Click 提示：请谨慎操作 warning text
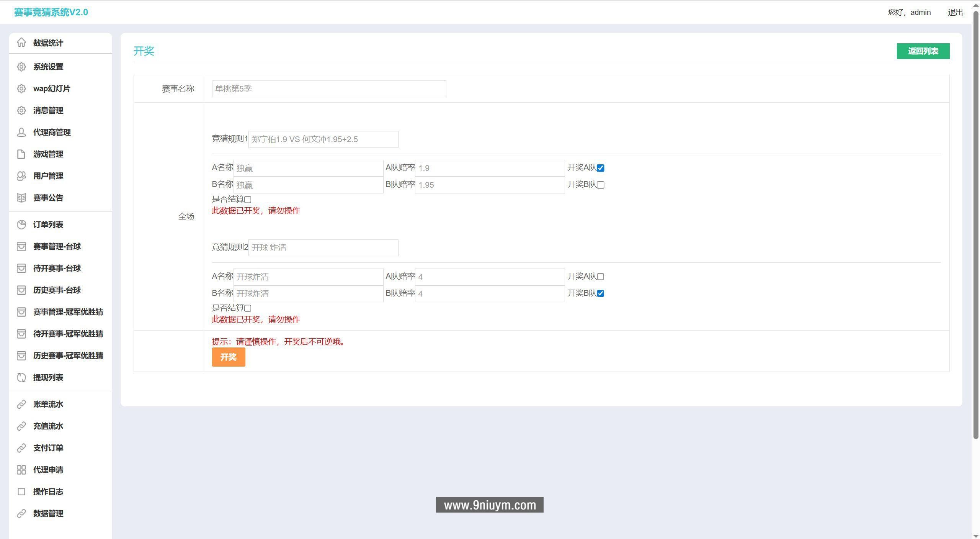This screenshot has height=539, width=980. point(279,342)
